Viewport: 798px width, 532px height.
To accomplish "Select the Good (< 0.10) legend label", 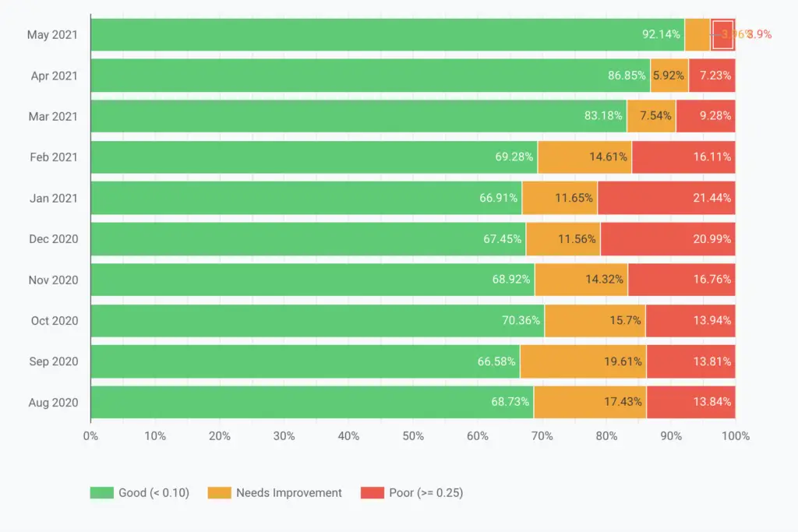I will click(x=154, y=492).
